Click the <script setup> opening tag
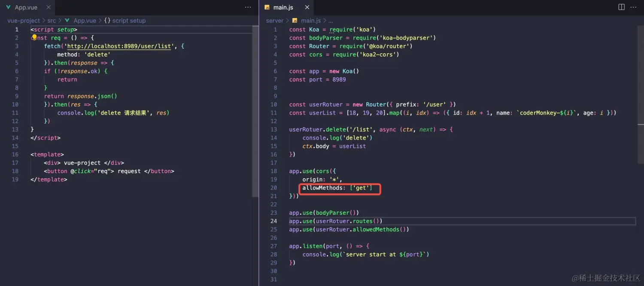Viewport: 644px width, 286px height. [x=54, y=29]
